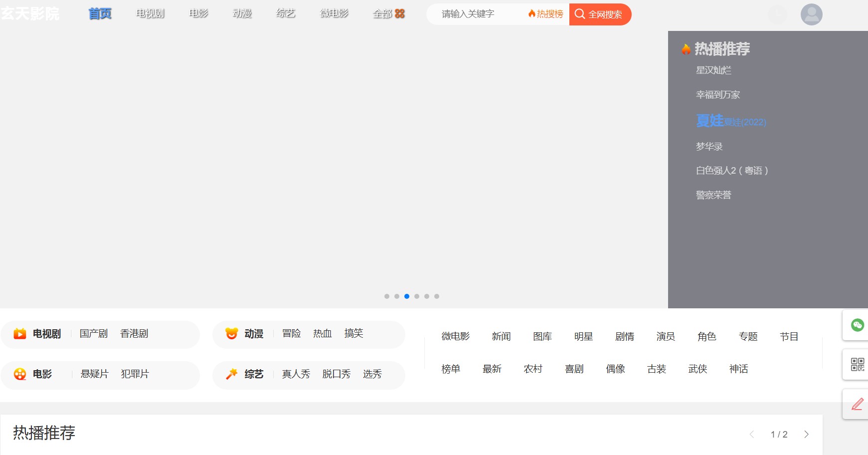
Task: Click the 综艺 magic wand icon
Action: coord(231,374)
